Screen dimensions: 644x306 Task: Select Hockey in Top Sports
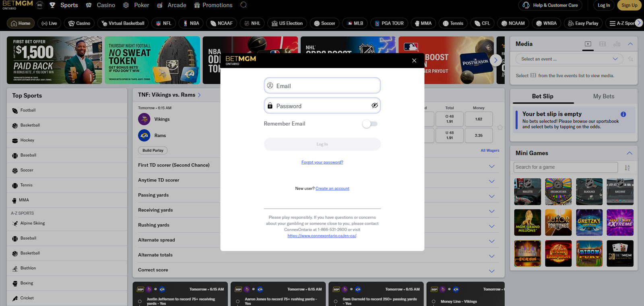[x=67, y=140]
